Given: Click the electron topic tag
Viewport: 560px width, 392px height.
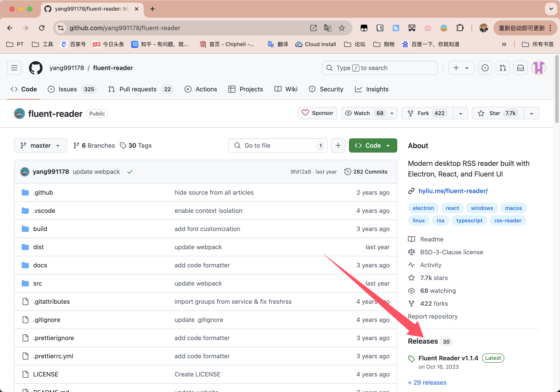Looking at the screenshot, I should click(x=423, y=208).
